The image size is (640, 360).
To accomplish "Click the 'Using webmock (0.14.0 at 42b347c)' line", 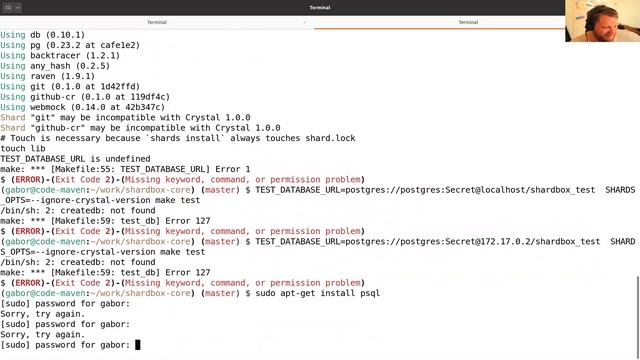I will 82,107.
